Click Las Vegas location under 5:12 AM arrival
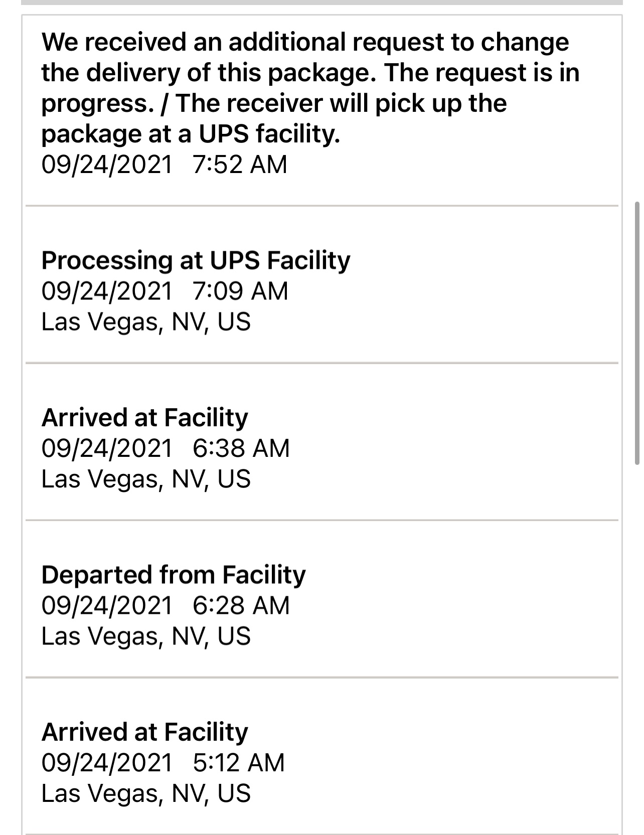The image size is (644, 835). point(146,793)
